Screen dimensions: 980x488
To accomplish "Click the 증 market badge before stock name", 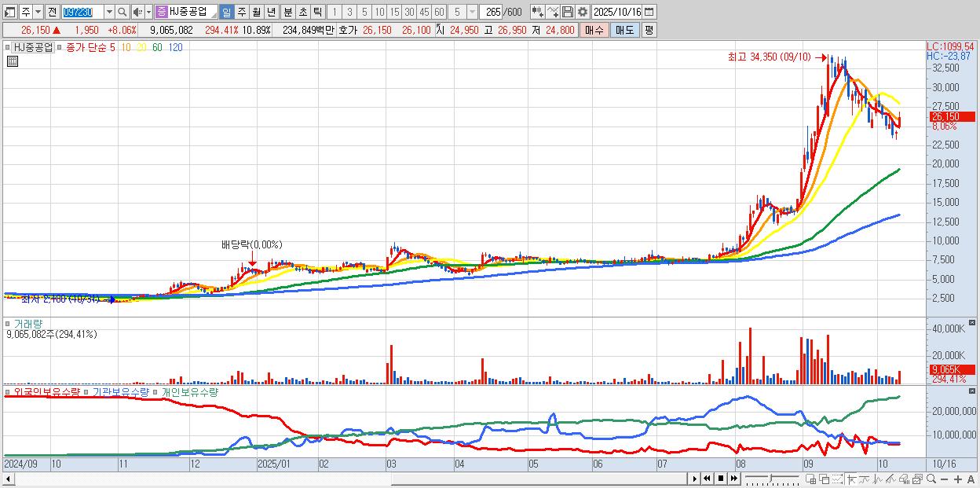I will (x=162, y=12).
